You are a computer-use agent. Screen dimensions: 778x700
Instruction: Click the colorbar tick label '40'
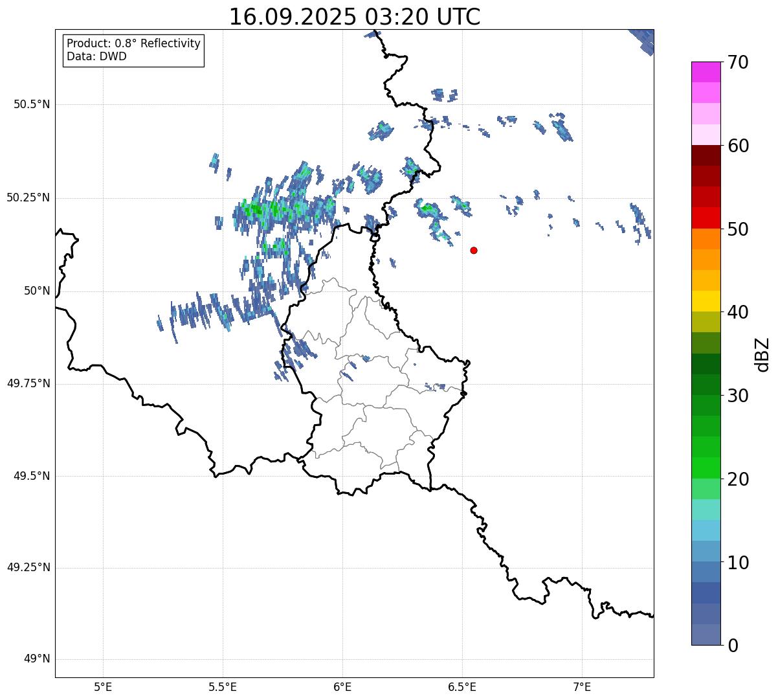point(738,312)
